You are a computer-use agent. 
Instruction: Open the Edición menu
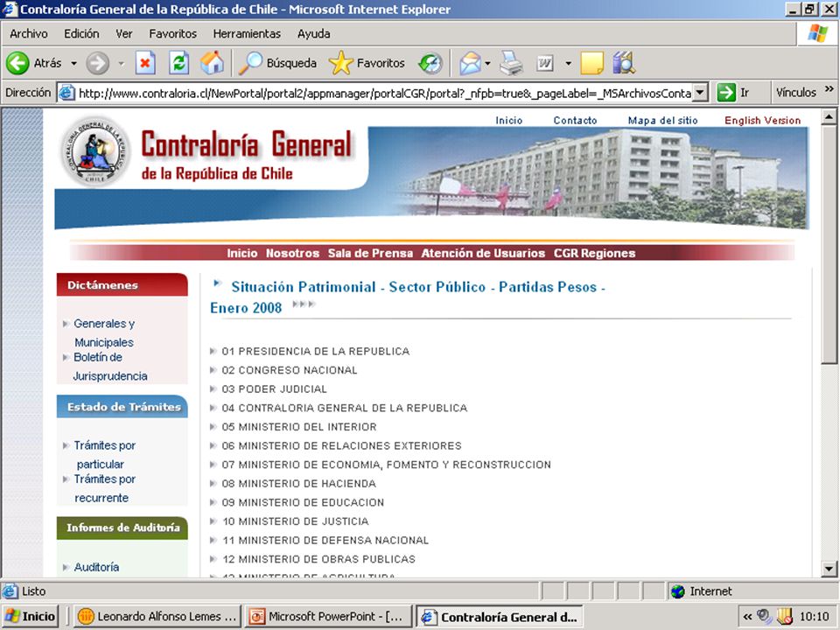[x=81, y=34]
